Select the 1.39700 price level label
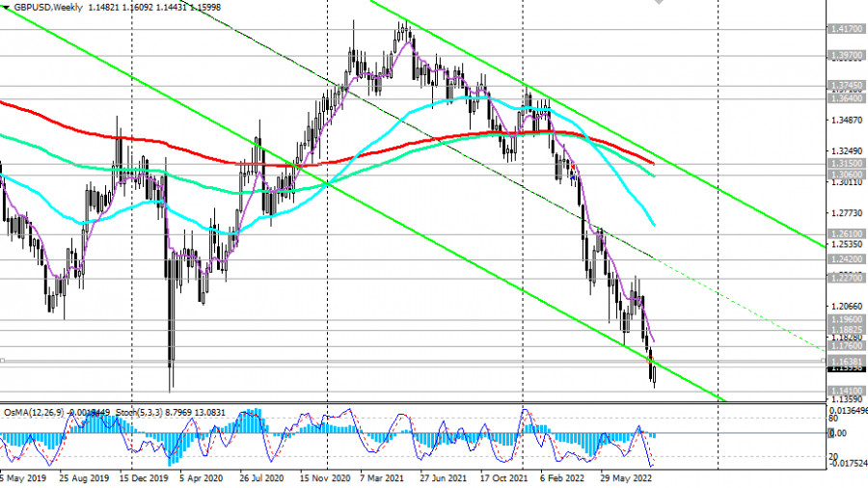Screen dimensions: 868x488 click(x=846, y=55)
